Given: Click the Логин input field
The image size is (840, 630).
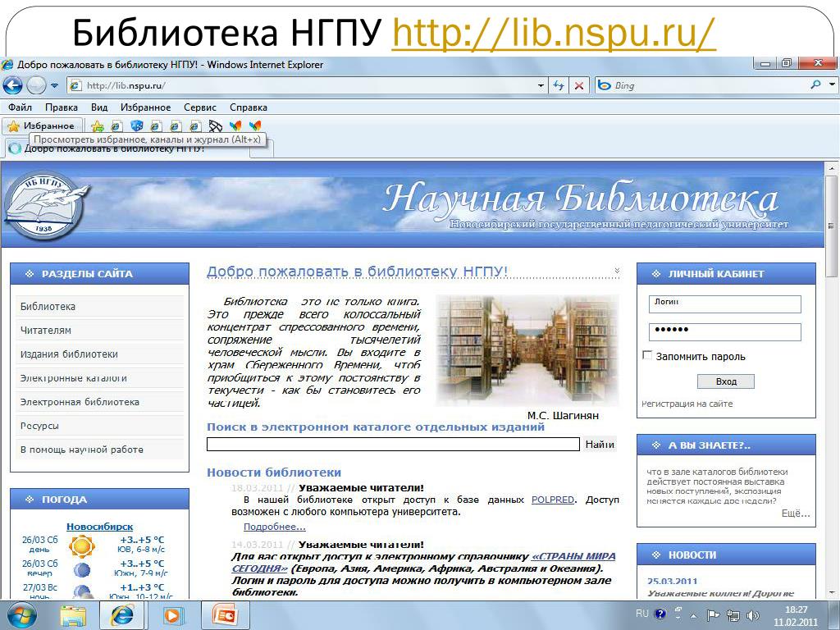Looking at the screenshot, I should coord(725,304).
